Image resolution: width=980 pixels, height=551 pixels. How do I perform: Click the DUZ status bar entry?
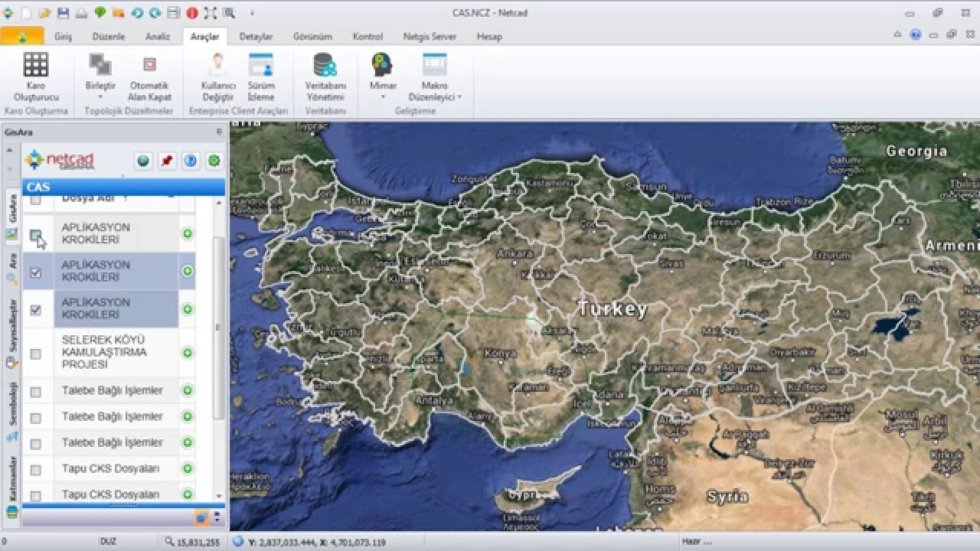[108, 542]
